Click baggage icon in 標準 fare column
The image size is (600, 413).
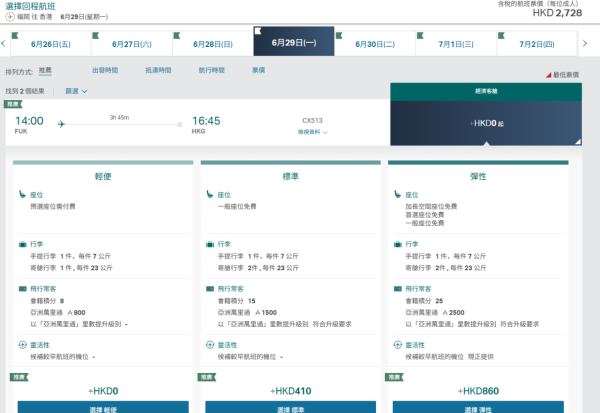(208, 244)
